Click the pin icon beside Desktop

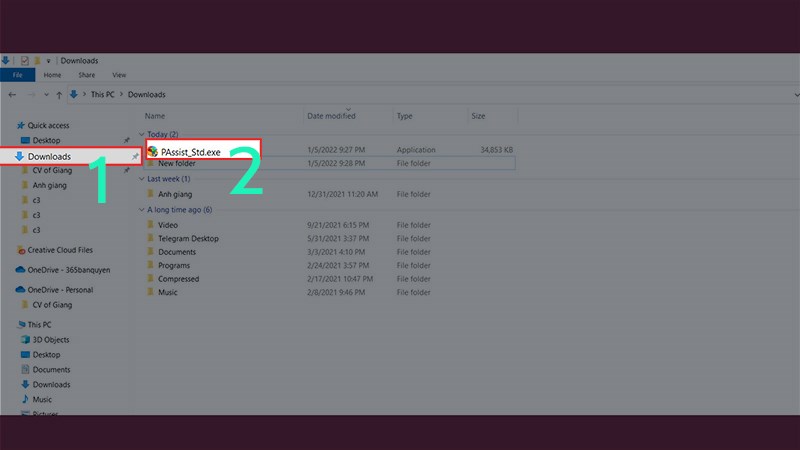pyautogui.click(x=127, y=140)
